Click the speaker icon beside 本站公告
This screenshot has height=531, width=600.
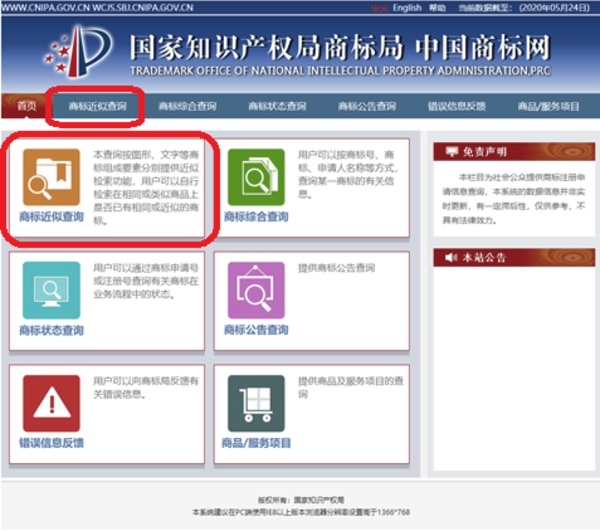tap(451, 257)
